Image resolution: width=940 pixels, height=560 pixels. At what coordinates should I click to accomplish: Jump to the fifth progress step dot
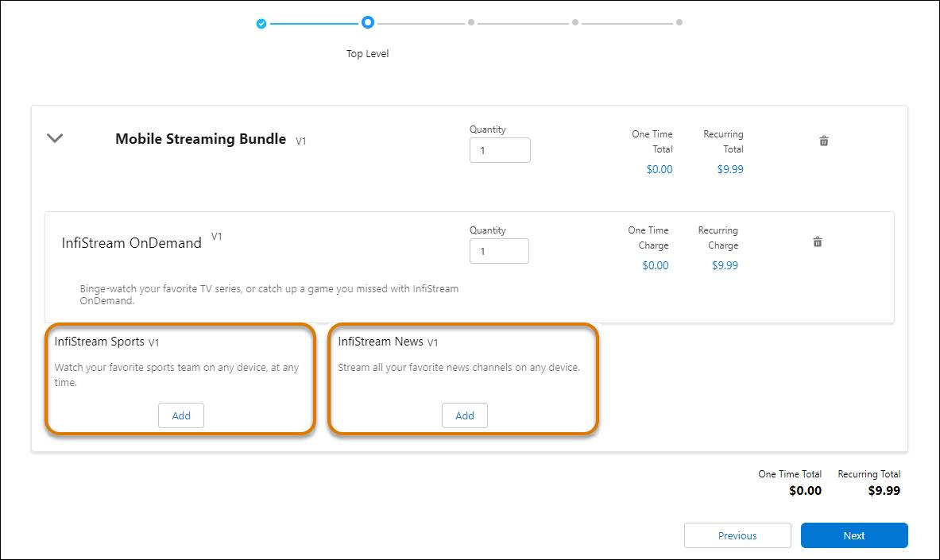[x=679, y=22]
